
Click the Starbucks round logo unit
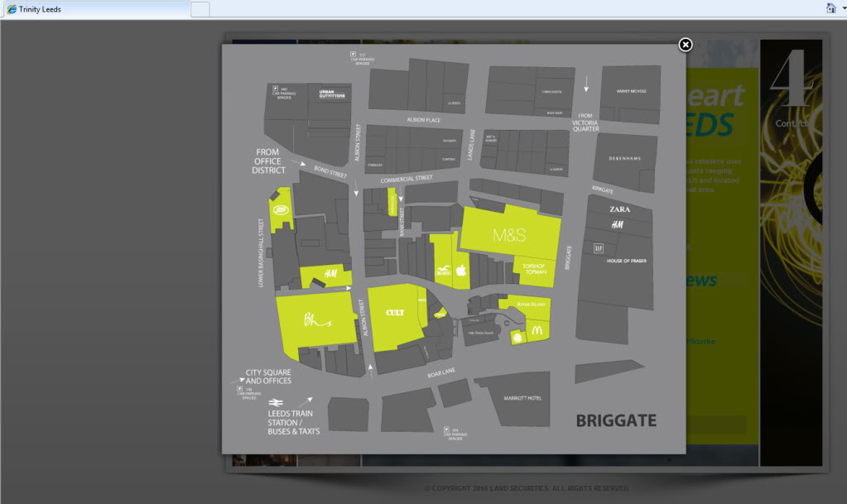tap(517, 338)
